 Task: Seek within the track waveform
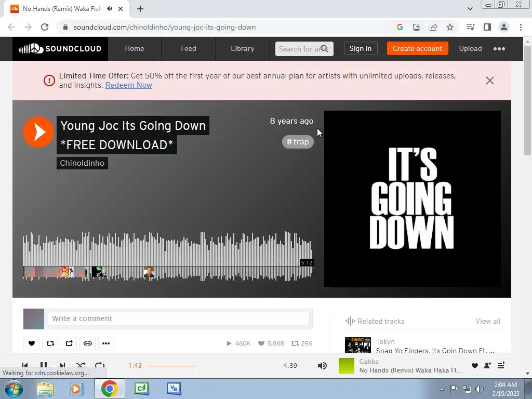168,256
